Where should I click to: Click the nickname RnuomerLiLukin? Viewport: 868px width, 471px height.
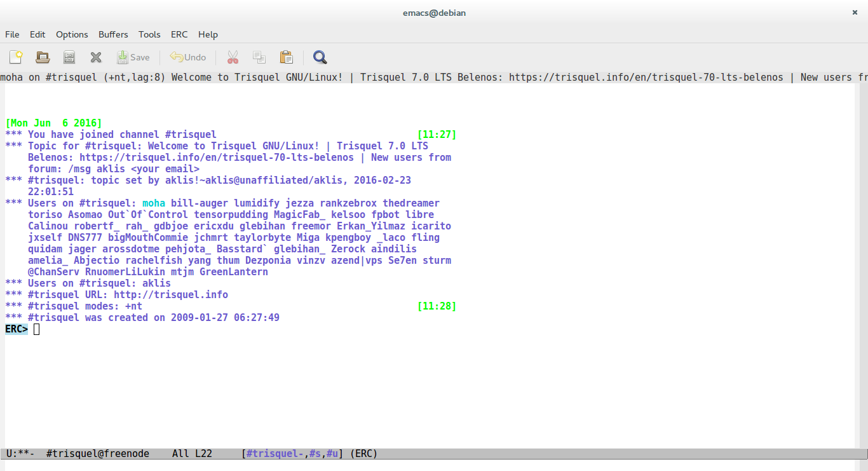pyautogui.click(x=125, y=272)
